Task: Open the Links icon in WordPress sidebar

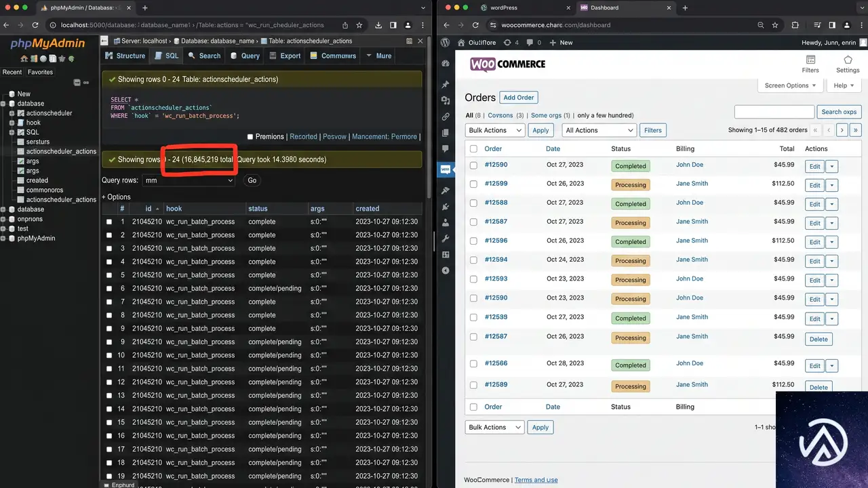Action: click(446, 117)
